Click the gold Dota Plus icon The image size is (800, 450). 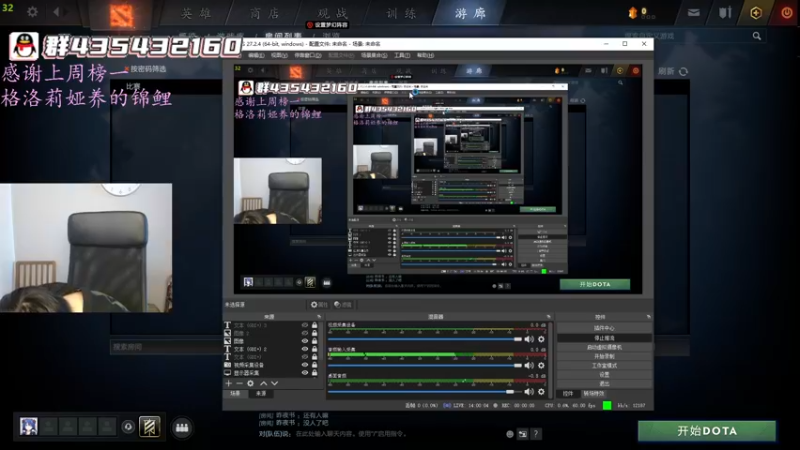coord(756,13)
